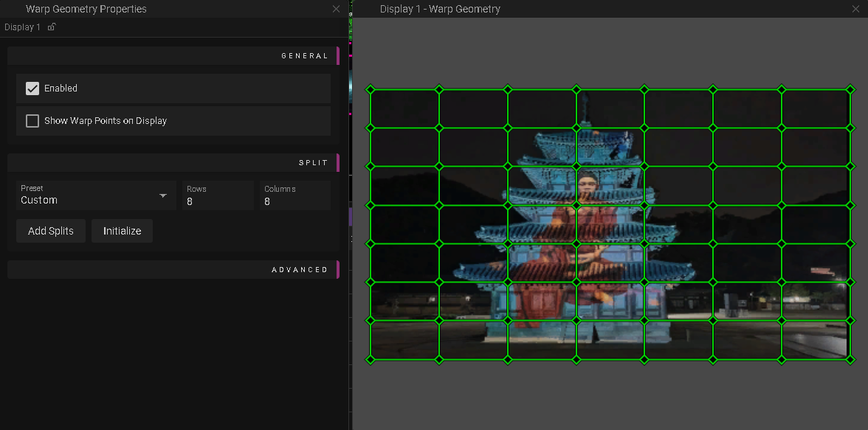The image size is (868, 430).
Task: Close the Warp Geometry Properties panel
Action: [x=336, y=9]
